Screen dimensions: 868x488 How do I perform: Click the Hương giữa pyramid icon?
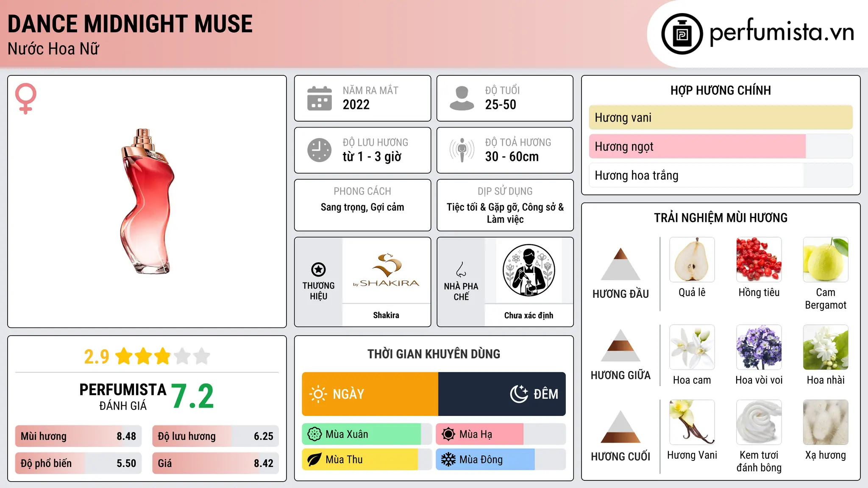(620, 345)
